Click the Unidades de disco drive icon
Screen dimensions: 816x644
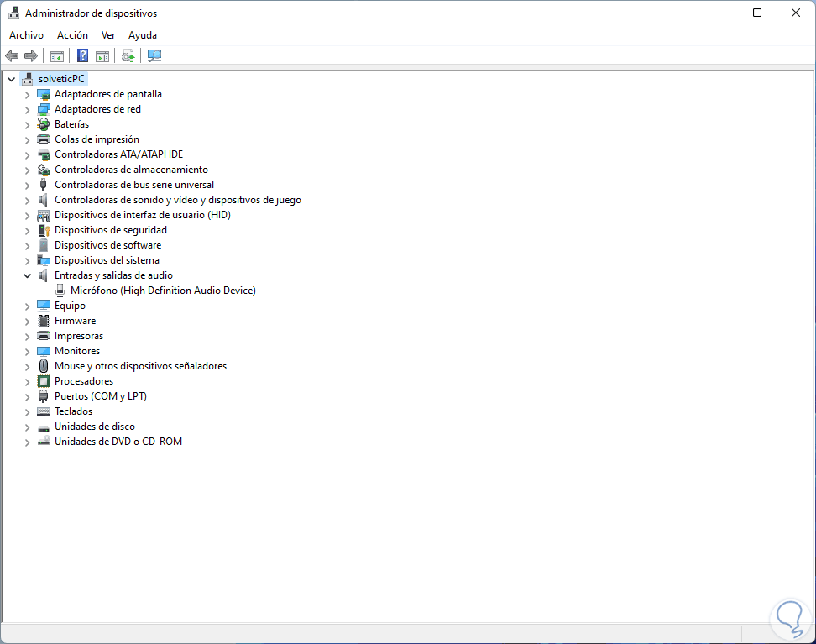point(44,427)
